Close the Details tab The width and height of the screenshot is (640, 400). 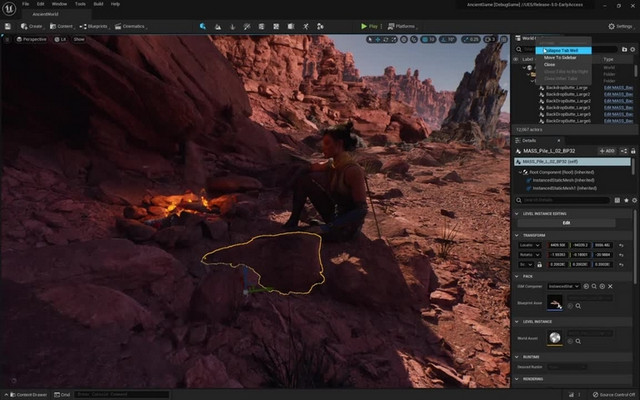point(559,140)
